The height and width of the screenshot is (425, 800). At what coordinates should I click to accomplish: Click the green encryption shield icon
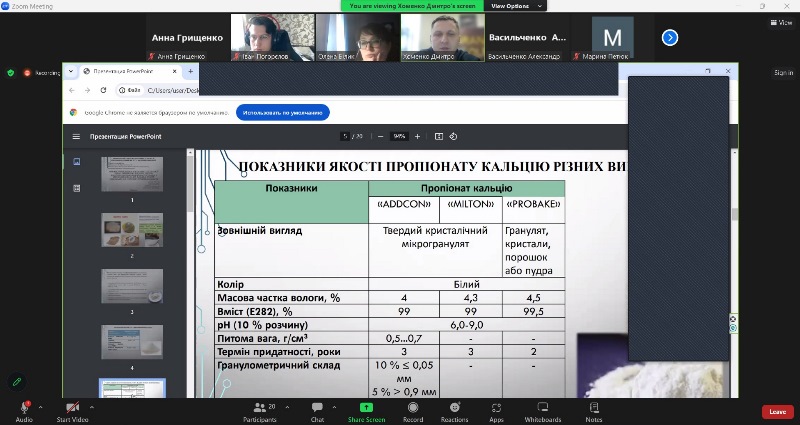tap(11, 73)
